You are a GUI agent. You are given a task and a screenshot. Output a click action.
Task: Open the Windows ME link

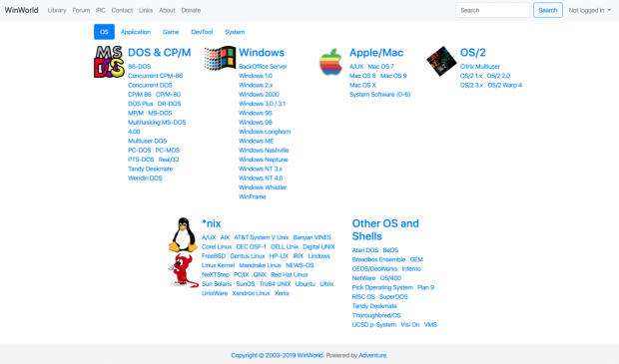[256, 141]
